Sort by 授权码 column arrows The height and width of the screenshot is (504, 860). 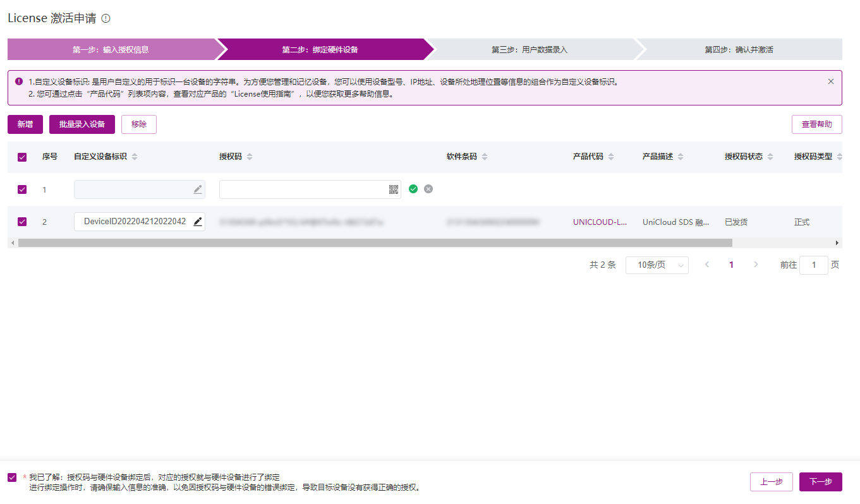point(250,157)
